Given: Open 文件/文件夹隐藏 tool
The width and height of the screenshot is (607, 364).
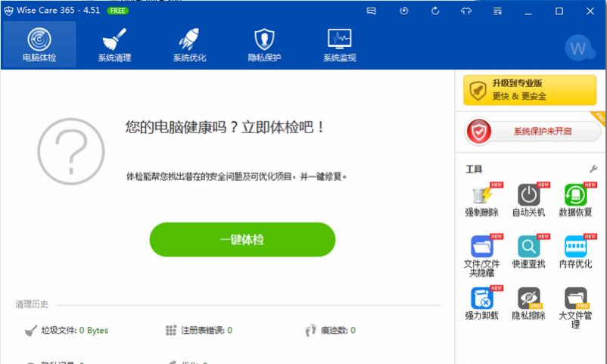Looking at the screenshot, I should tap(481, 256).
